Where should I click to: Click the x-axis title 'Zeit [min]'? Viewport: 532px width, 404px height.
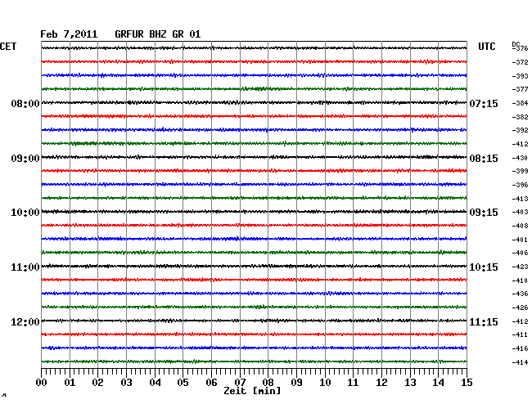(252, 391)
